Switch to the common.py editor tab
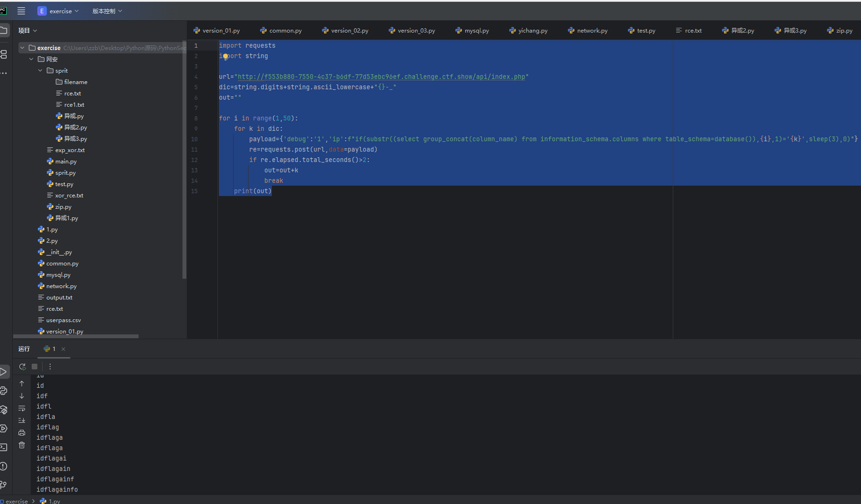The width and height of the screenshot is (861, 504). (x=281, y=30)
